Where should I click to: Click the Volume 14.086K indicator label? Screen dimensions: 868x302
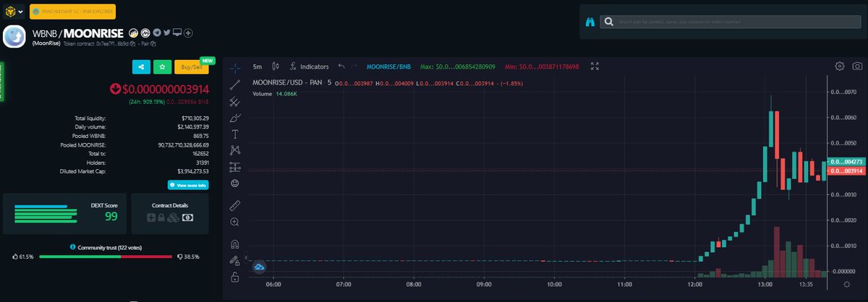[275, 93]
